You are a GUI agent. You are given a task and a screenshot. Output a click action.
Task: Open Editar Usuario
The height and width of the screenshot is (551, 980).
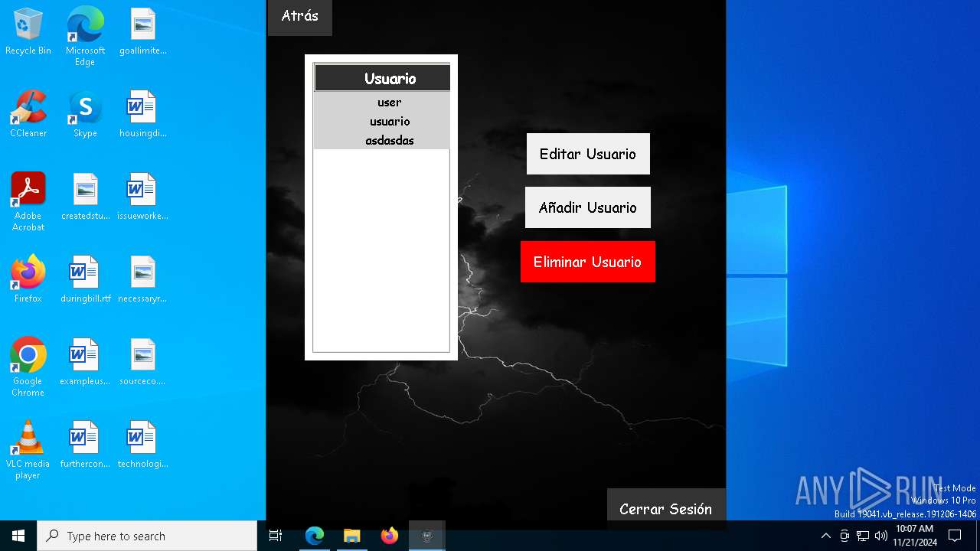coord(588,154)
